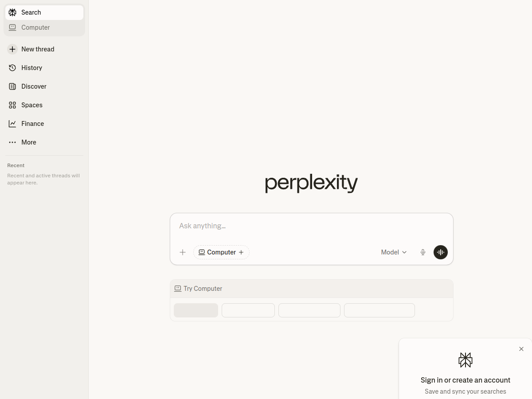Open the Finance section
The height and width of the screenshot is (399, 532).
click(x=32, y=123)
